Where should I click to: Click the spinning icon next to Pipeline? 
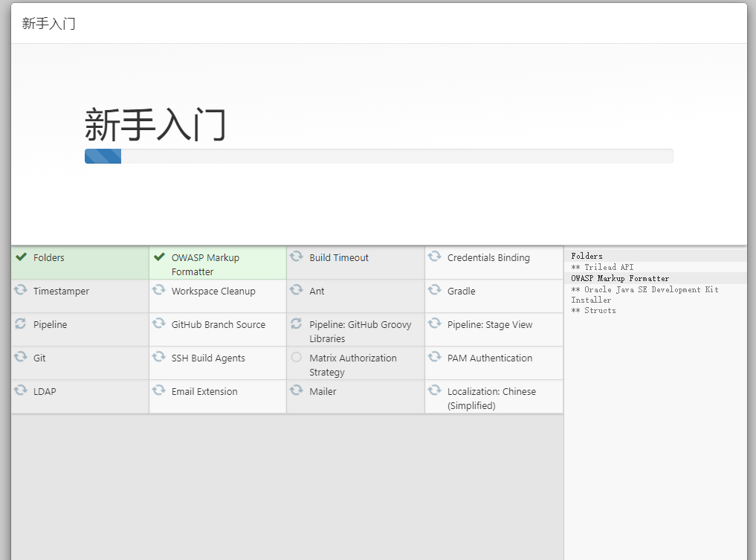click(x=21, y=324)
